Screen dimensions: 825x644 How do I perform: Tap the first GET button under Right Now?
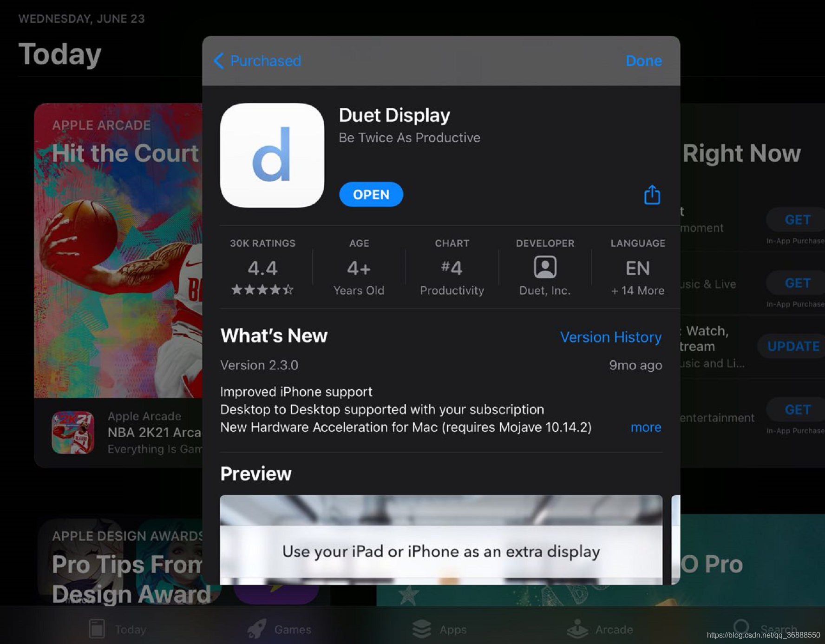[797, 220]
